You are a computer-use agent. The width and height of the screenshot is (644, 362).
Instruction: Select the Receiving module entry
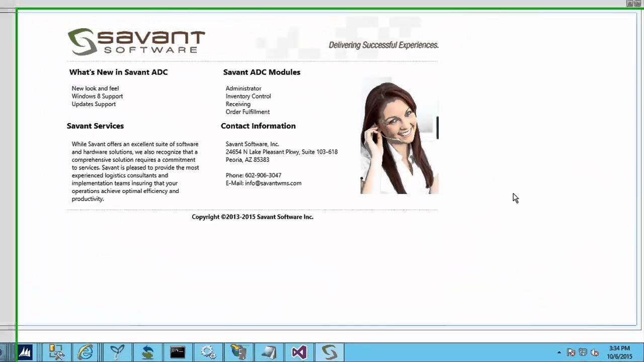click(238, 104)
